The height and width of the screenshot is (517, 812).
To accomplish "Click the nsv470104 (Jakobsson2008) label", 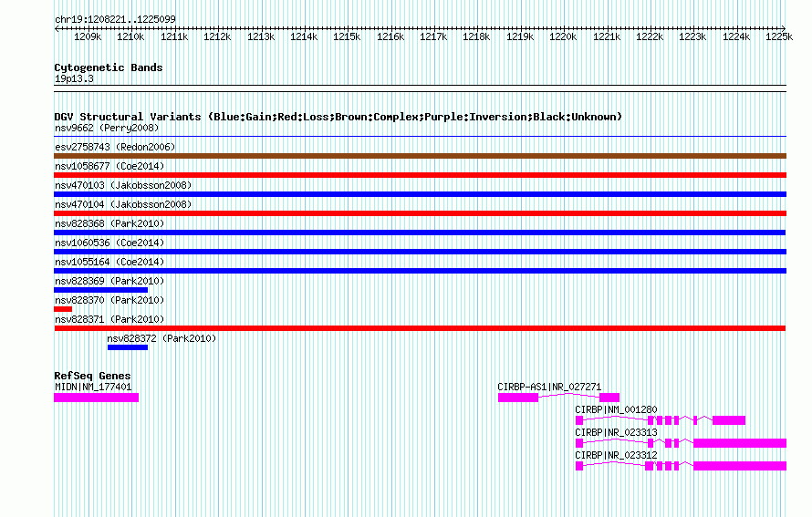I will point(123,204).
